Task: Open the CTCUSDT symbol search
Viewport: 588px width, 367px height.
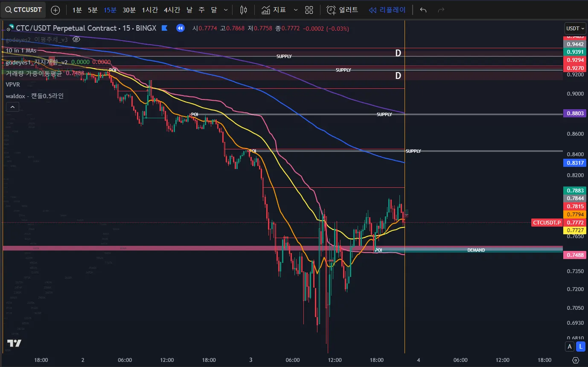Action: 23,9
